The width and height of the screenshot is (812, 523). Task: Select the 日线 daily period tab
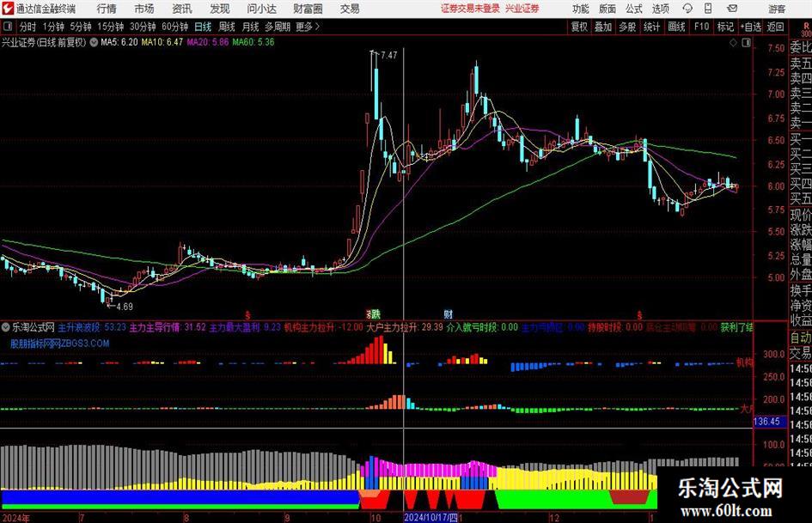point(203,27)
